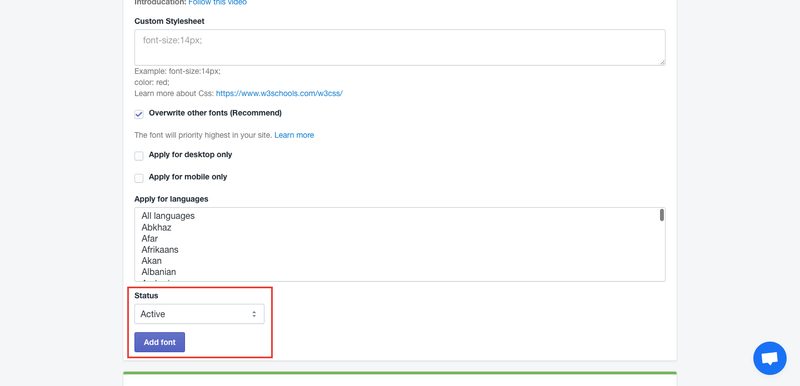Image resolution: width=800 pixels, height=386 pixels.
Task: Select Abkhaz in the languages list
Action: pos(156,227)
